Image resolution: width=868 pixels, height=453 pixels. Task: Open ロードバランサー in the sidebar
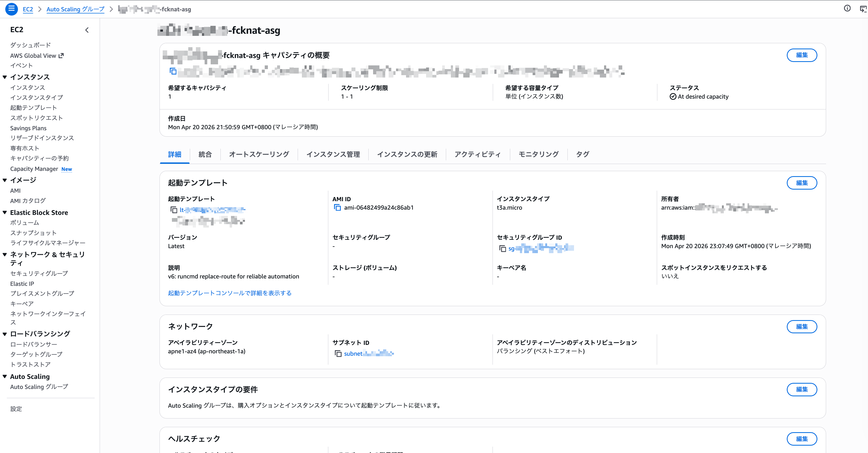click(34, 344)
